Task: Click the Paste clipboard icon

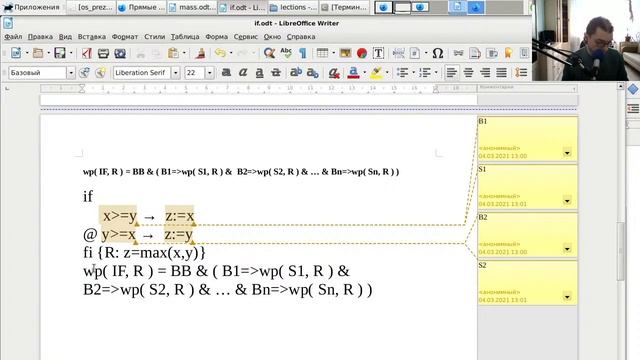Action: click(173, 53)
